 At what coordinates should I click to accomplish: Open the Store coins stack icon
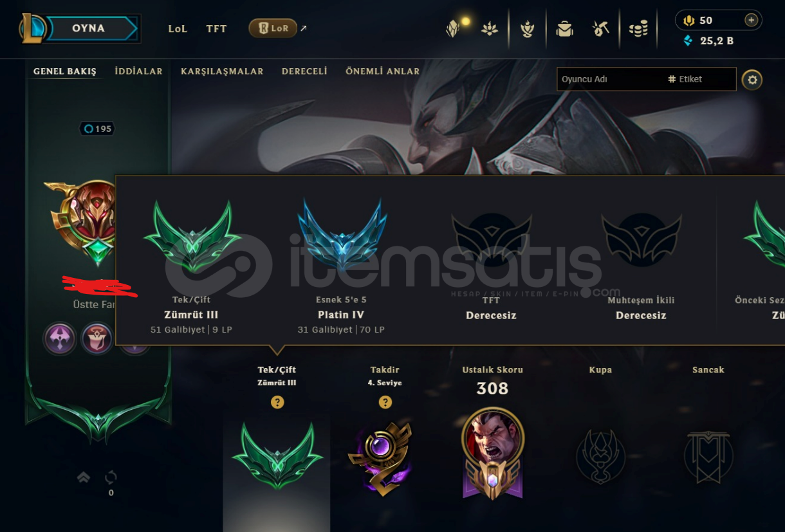click(638, 28)
